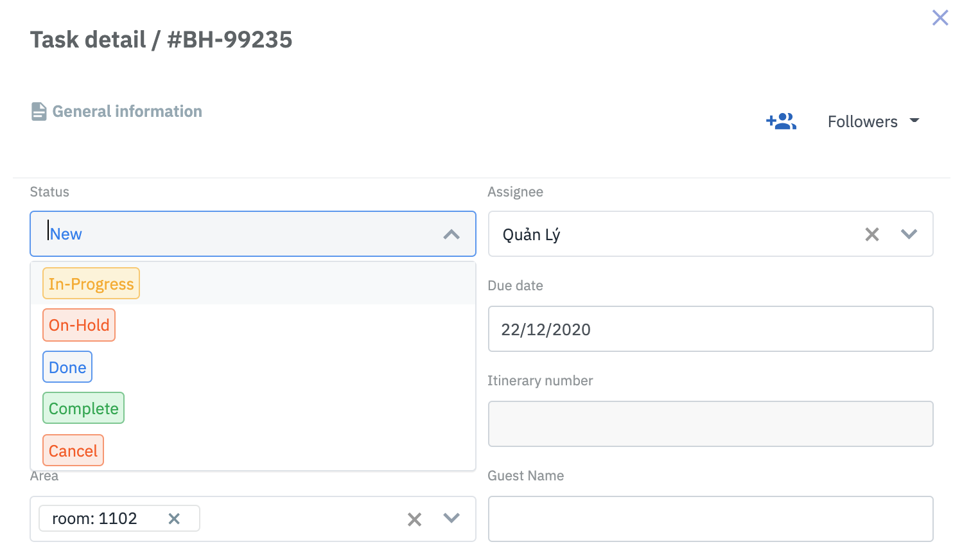This screenshot has width=962, height=560.
Task: Open the Assignee dropdown chevron
Action: (909, 234)
